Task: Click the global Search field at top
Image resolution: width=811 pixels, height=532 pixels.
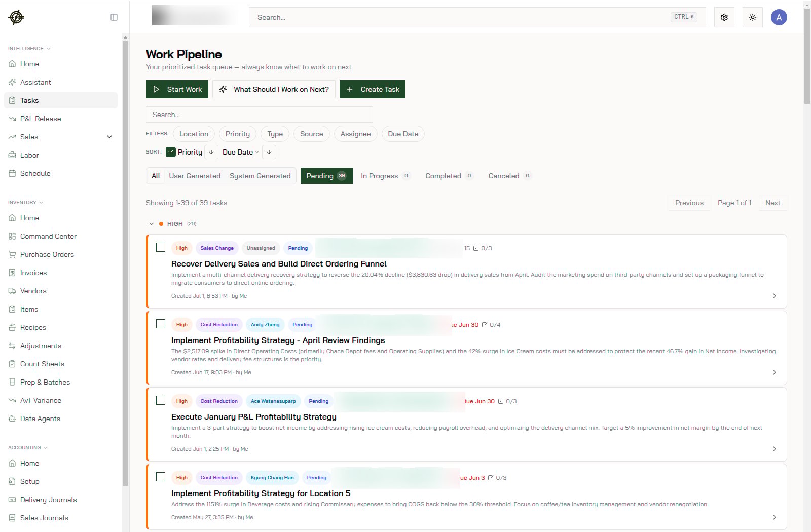Action: click(477, 17)
